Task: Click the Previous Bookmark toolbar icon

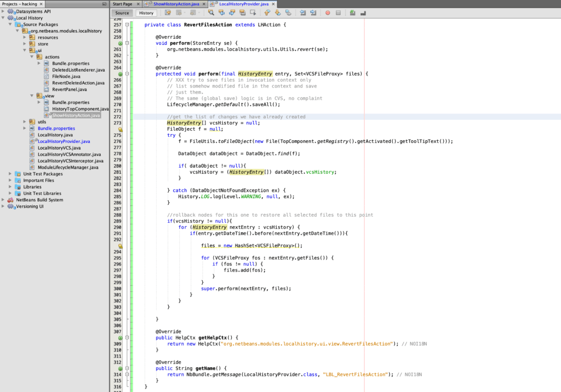Action: 267,13
